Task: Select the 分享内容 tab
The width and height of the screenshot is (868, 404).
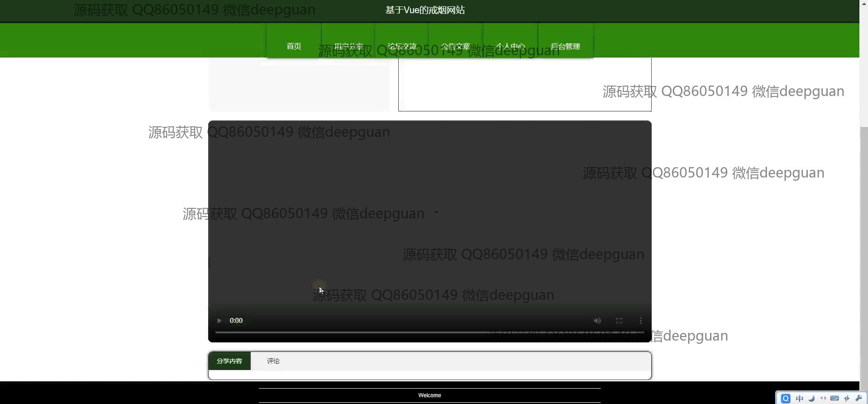Action: pos(229,361)
